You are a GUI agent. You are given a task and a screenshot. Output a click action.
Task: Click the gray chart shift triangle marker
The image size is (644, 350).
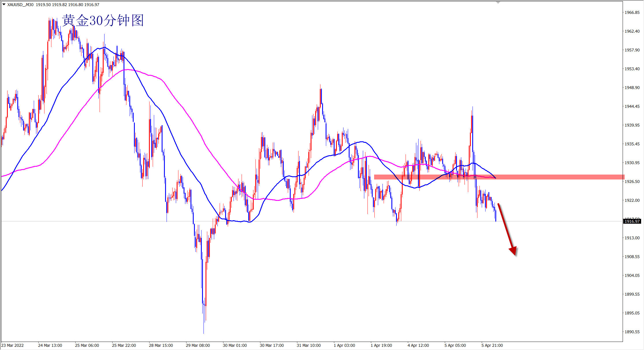498,2
